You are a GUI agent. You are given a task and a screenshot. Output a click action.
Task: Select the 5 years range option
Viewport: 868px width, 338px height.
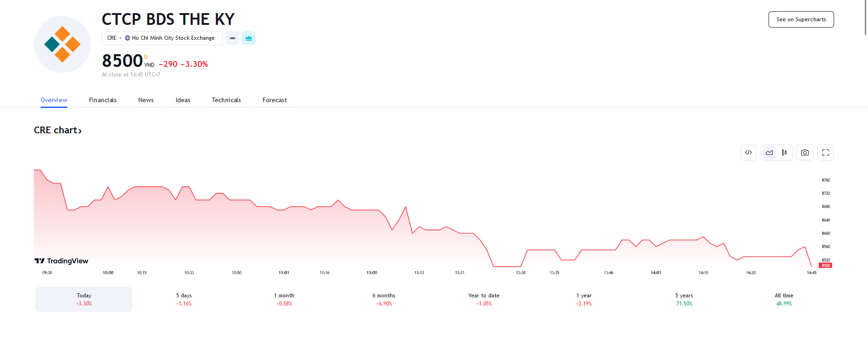pos(684,299)
